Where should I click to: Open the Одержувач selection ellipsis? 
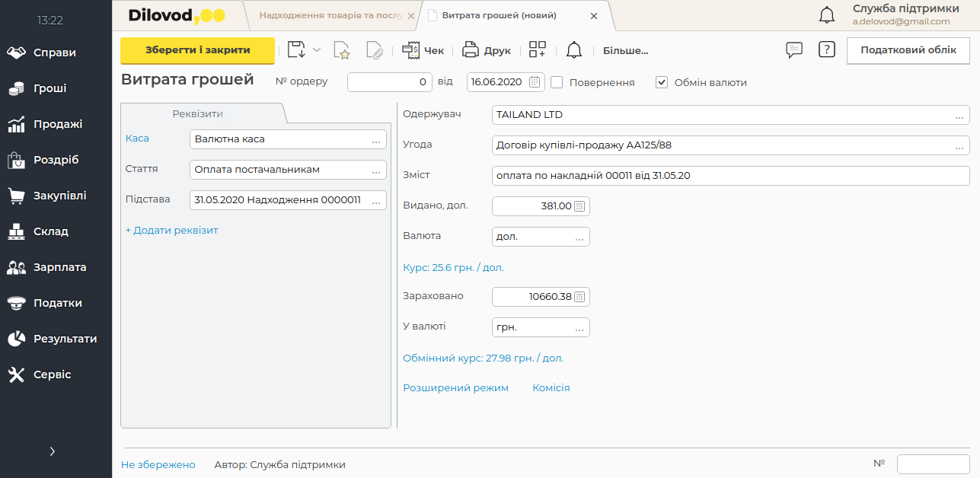pos(959,116)
